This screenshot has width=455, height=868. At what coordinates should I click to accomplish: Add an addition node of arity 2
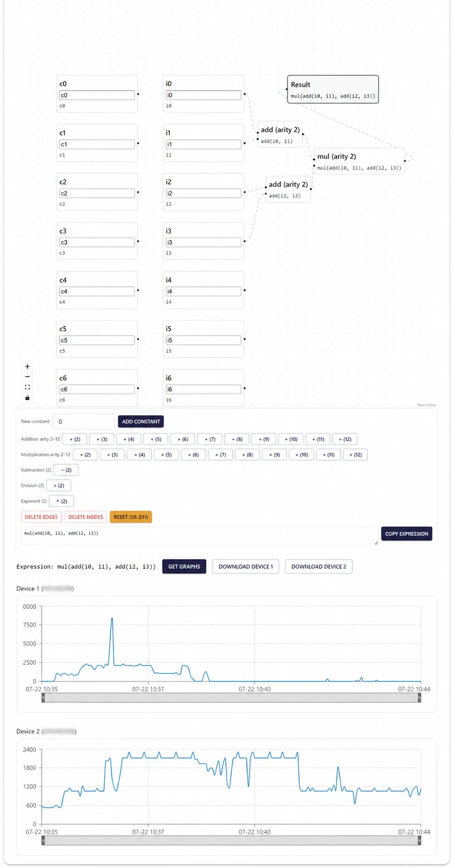(75, 439)
